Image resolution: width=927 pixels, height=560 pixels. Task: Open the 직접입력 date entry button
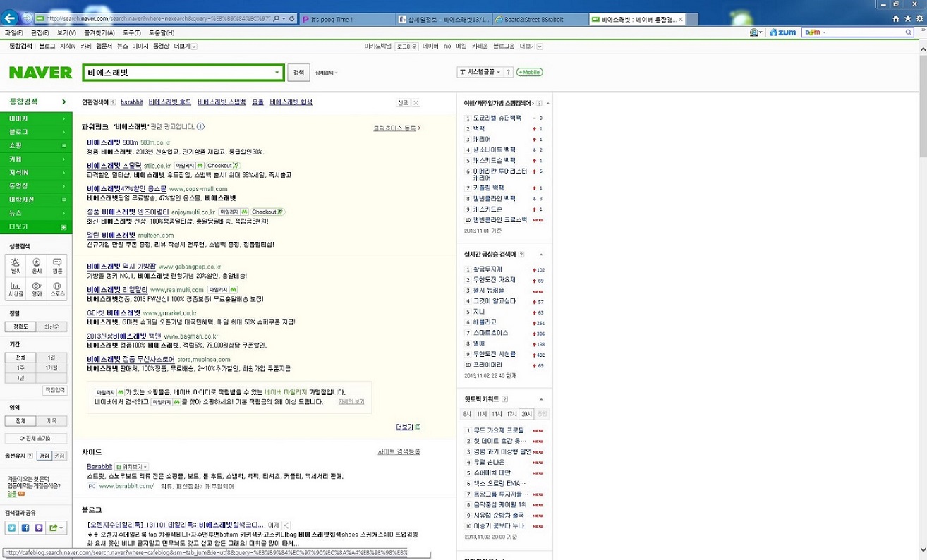pos(55,390)
